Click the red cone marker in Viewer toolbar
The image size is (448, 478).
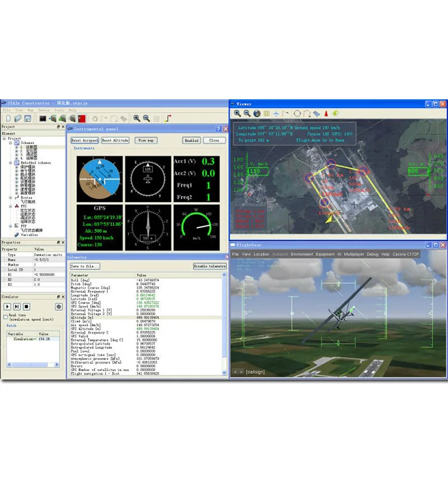click(x=326, y=114)
